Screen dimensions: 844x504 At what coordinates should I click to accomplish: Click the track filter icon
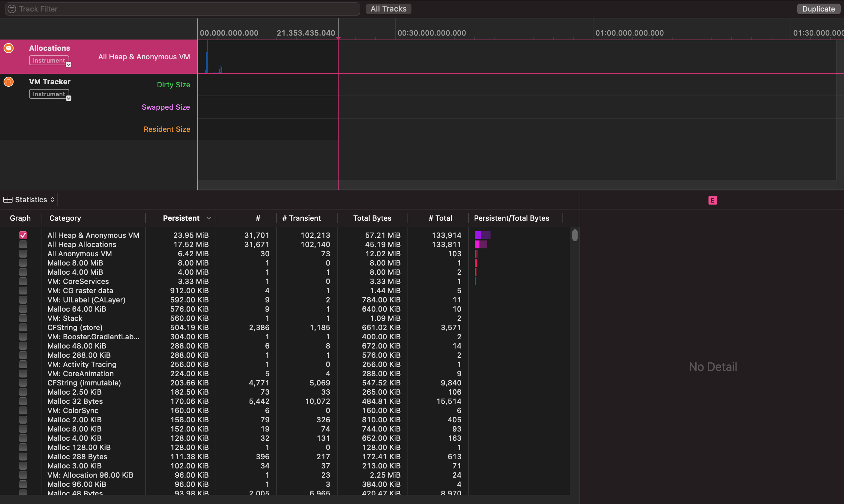point(12,9)
